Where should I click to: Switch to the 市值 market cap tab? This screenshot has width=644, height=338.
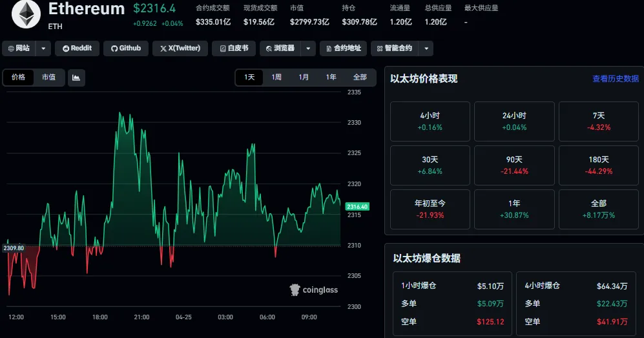click(48, 77)
